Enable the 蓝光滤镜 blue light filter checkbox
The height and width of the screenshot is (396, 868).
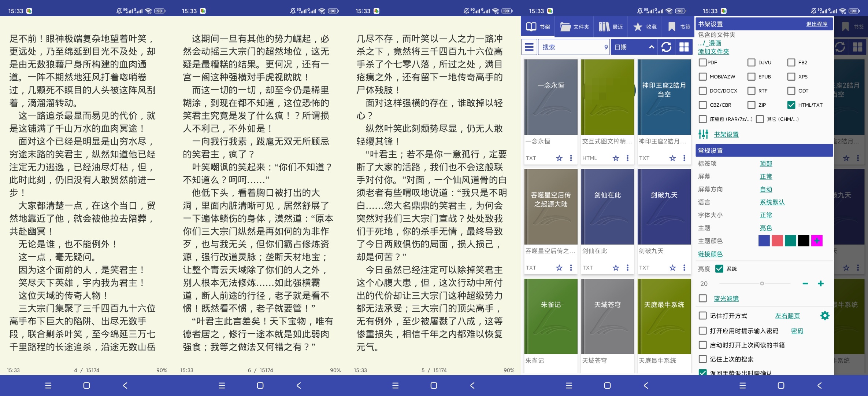702,298
